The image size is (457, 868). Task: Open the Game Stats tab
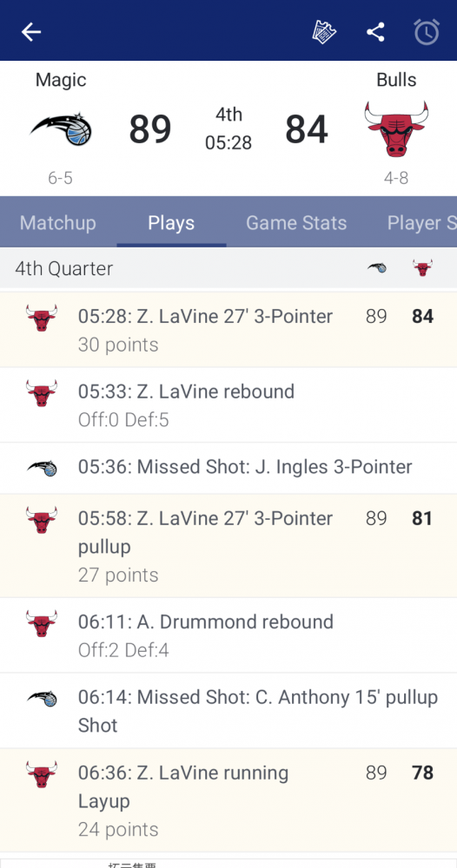[296, 222]
